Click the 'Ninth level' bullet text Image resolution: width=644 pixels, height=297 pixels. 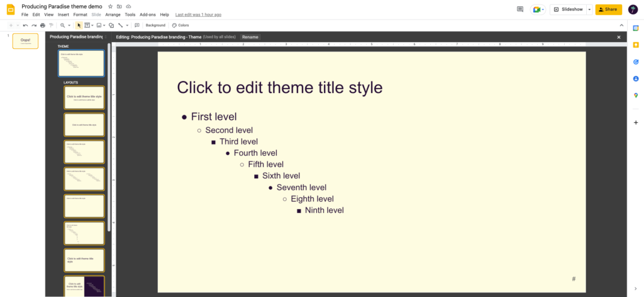325,210
